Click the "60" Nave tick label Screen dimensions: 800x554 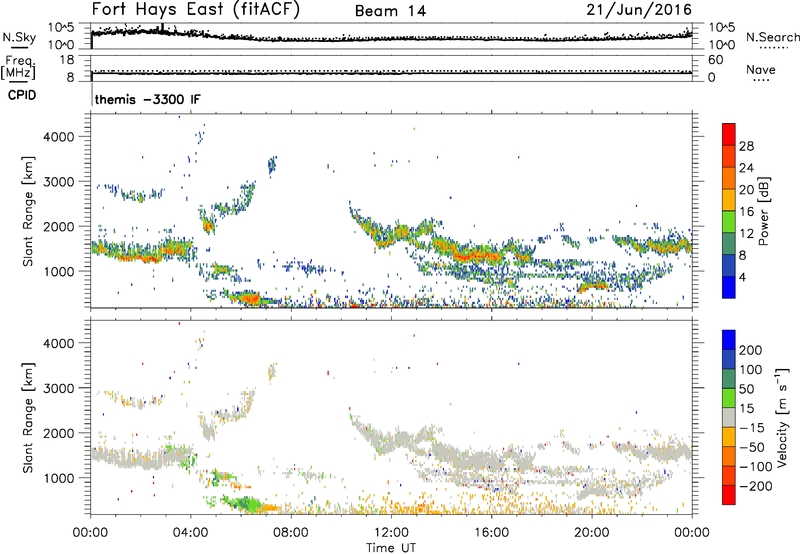coord(715,60)
